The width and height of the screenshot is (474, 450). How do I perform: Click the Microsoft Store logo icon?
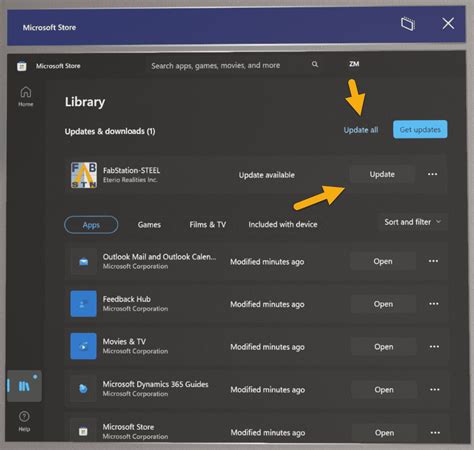[22, 66]
